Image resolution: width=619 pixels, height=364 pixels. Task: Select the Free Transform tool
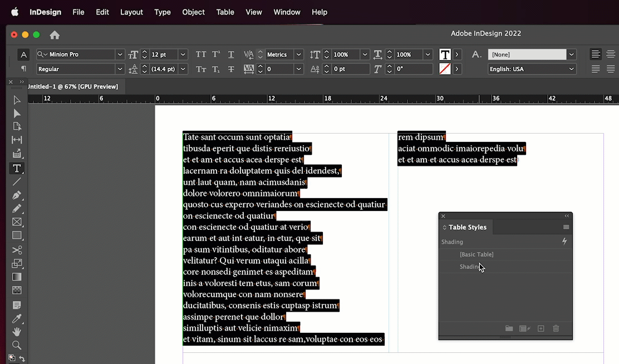click(x=17, y=263)
